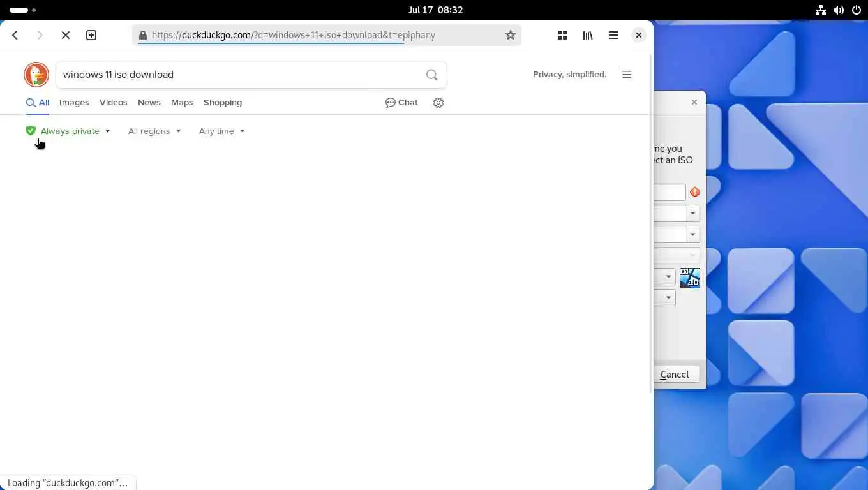
Task: Expand the Always private dropdown
Action: (68, 131)
